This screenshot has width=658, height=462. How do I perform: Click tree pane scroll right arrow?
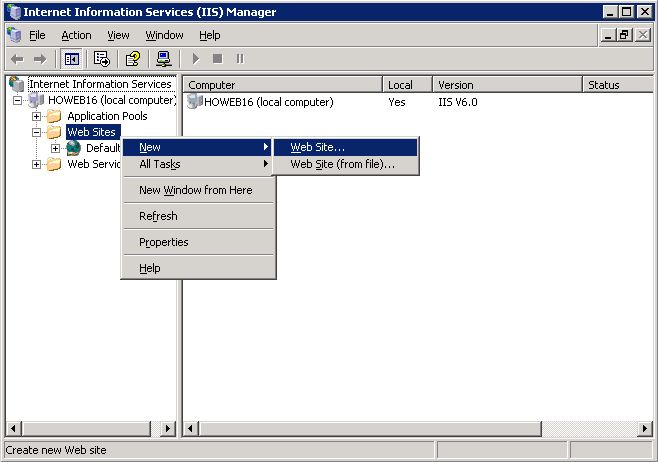168,428
